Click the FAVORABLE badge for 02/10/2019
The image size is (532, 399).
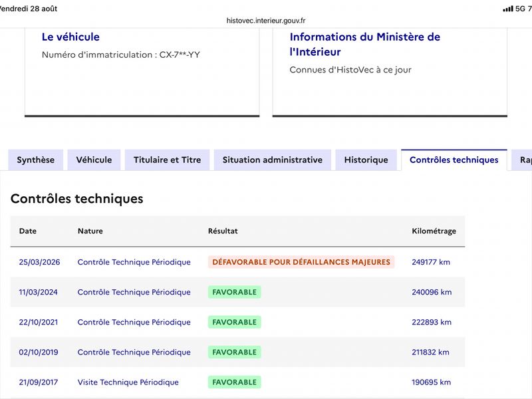point(235,352)
